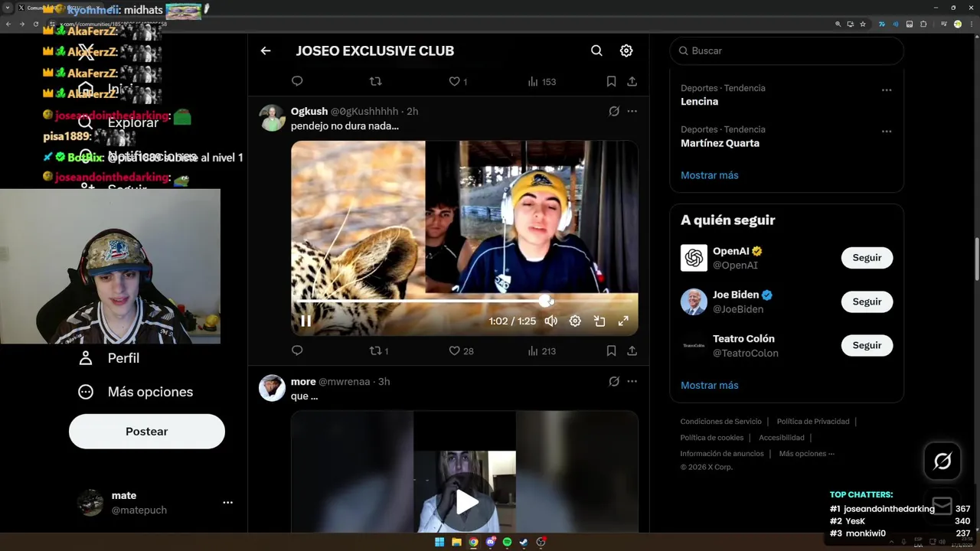Reply to the top post with 153 views
The image size is (980, 551).
[x=297, y=81]
